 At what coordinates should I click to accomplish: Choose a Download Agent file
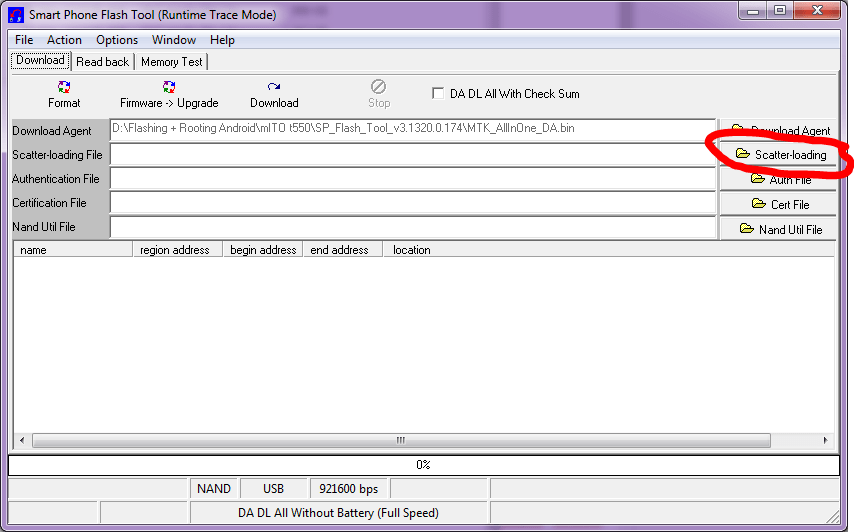778,130
